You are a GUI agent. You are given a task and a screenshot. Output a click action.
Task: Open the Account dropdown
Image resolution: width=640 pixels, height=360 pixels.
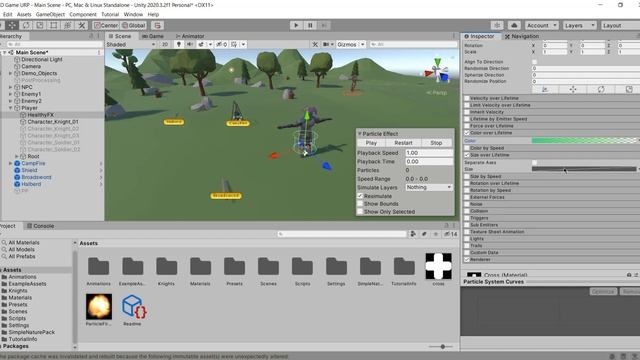pyautogui.click(x=542, y=25)
